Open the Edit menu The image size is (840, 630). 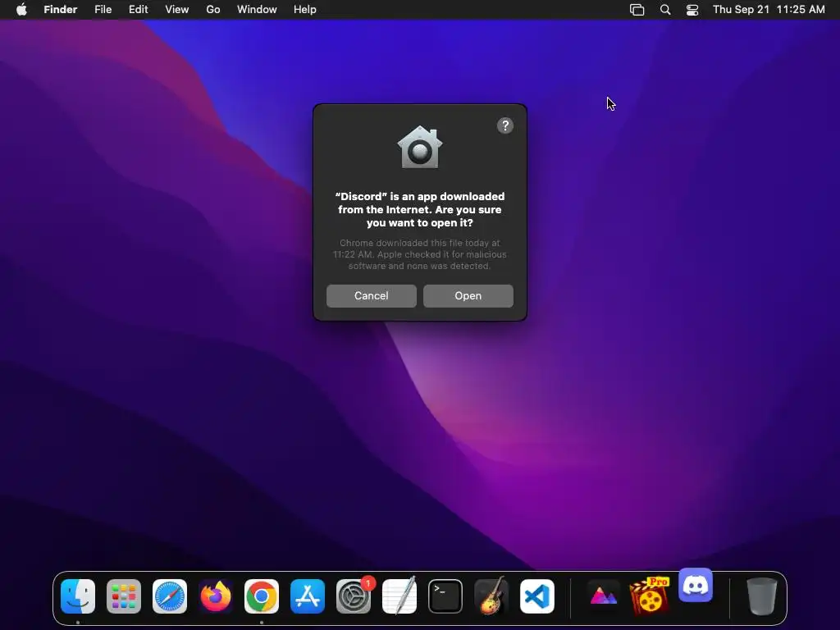pyautogui.click(x=138, y=9)
